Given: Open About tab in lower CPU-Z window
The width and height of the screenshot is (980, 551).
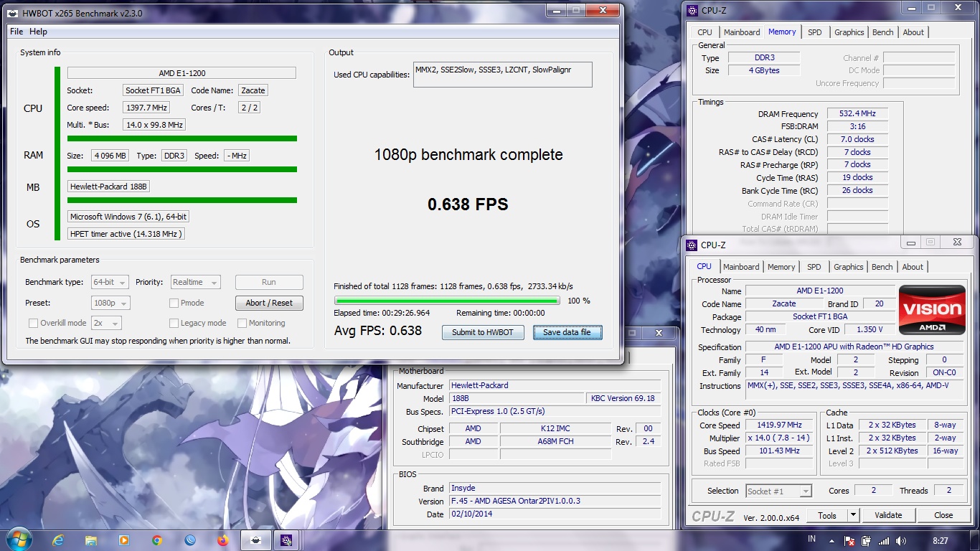Looking at the screenshot, I should point(913,267).
